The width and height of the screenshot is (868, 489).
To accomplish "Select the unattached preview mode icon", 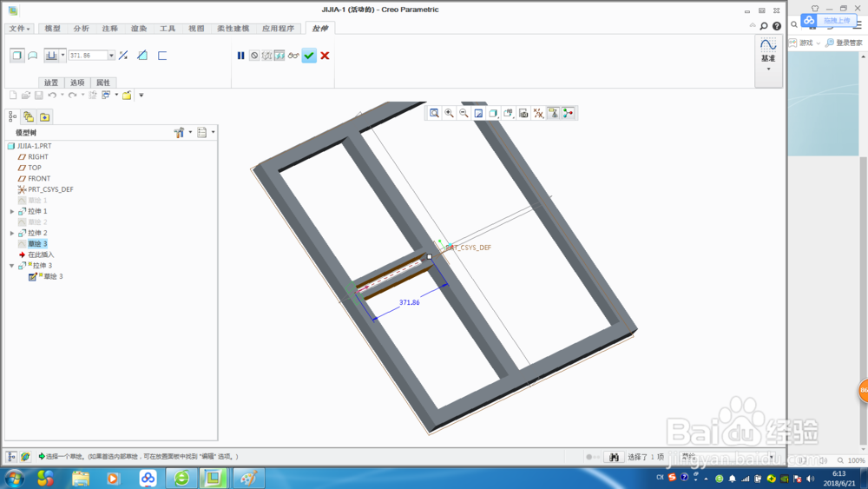I will pyautogui.click(x=266, y=56).
